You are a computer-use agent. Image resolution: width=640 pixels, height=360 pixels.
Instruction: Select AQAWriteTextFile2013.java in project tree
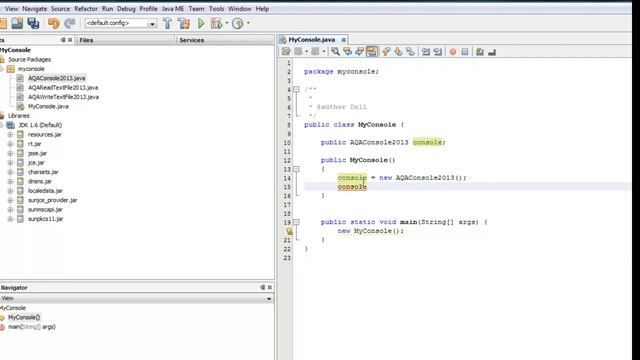pyautogui.click(x=63, y=97)
